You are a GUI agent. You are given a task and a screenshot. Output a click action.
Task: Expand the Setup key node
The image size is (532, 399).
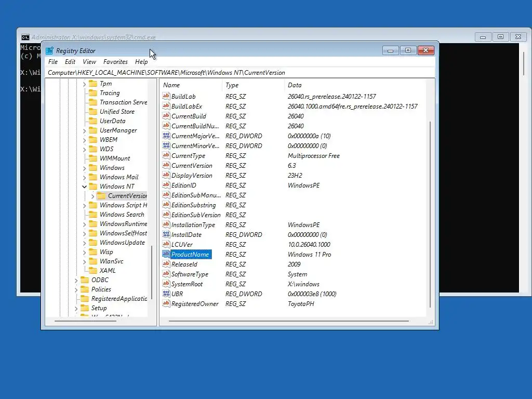click(x=76, y=308)
